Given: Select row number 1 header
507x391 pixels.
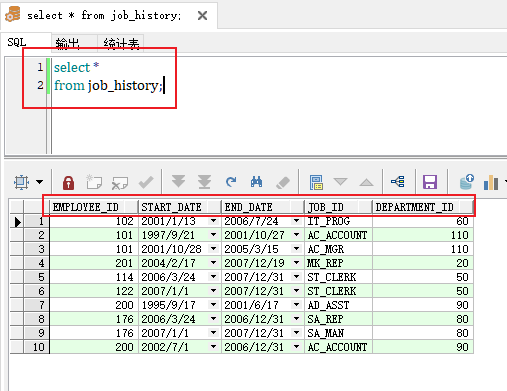Looking at the screenshot, I should click(x=37, y=221).
